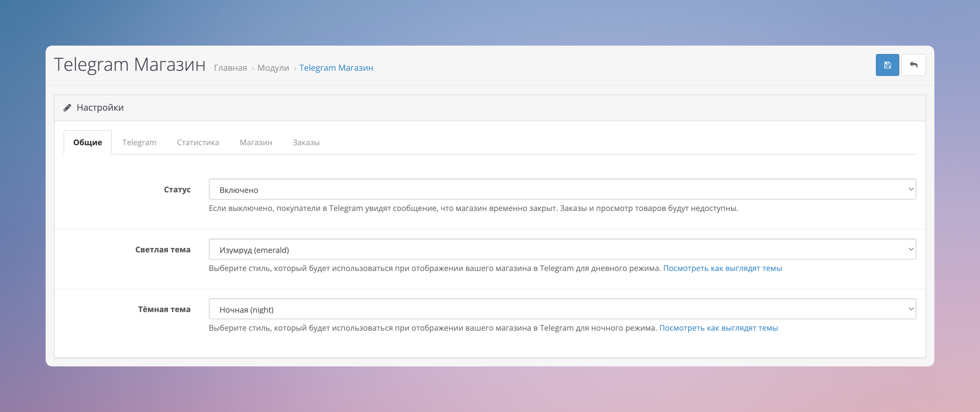Image resolution: width=980 pixels, height=412 pixels.
Task: Open the Светлая тема dropdown with Изумруд (emerald)
Action: (x=562, y=249)
